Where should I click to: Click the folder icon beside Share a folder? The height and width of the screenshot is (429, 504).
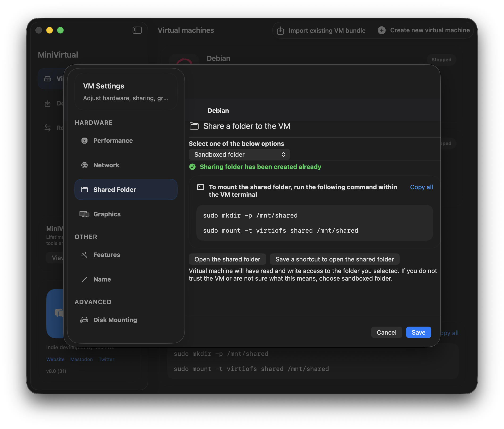coord(194,126)
